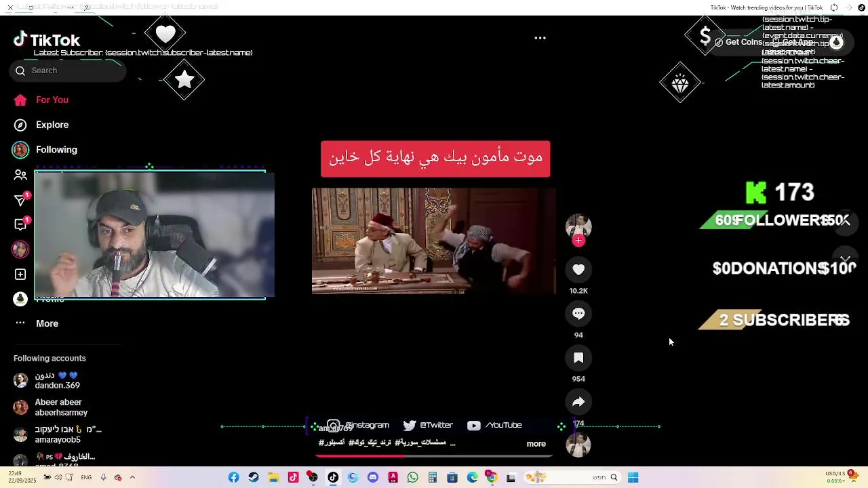
Task: Open WhatsApp from the taskbar
Action: tap(413, 478)
